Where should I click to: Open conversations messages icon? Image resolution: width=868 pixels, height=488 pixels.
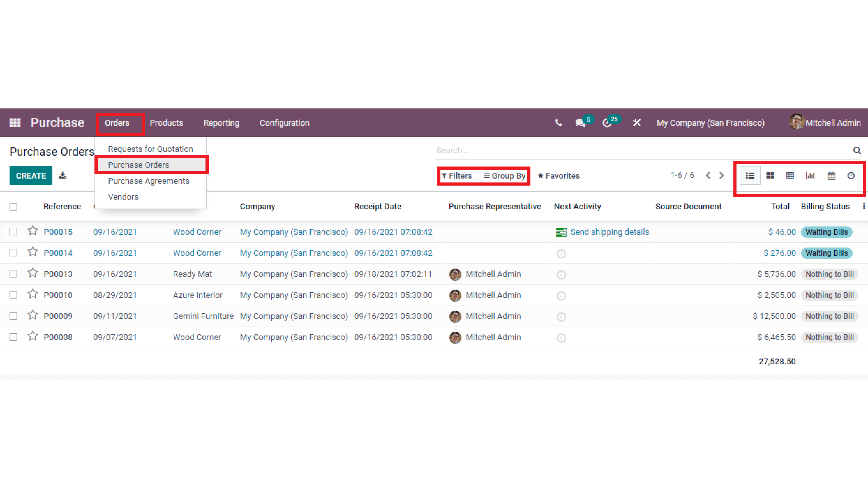pyautogui.click(x=580, y=123)
